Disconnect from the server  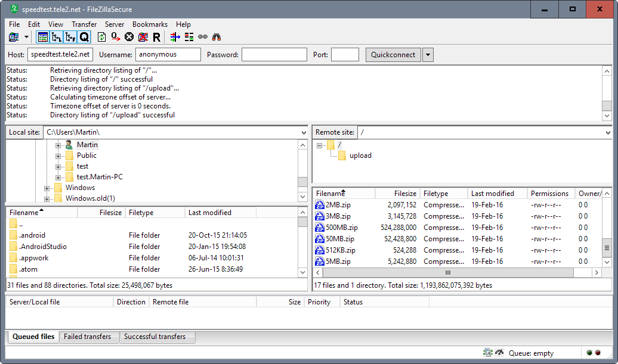pos(143,37)
